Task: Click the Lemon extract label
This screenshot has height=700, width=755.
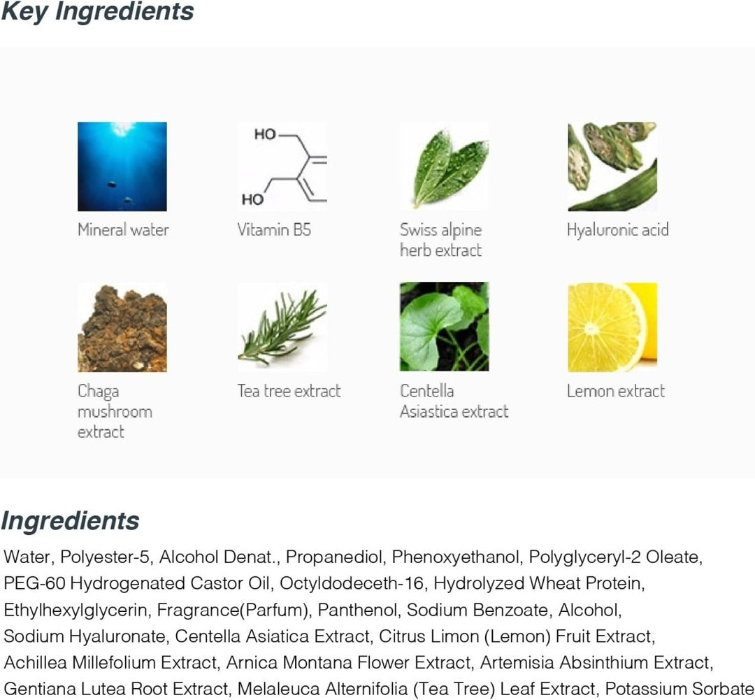Action: point(616,391)
